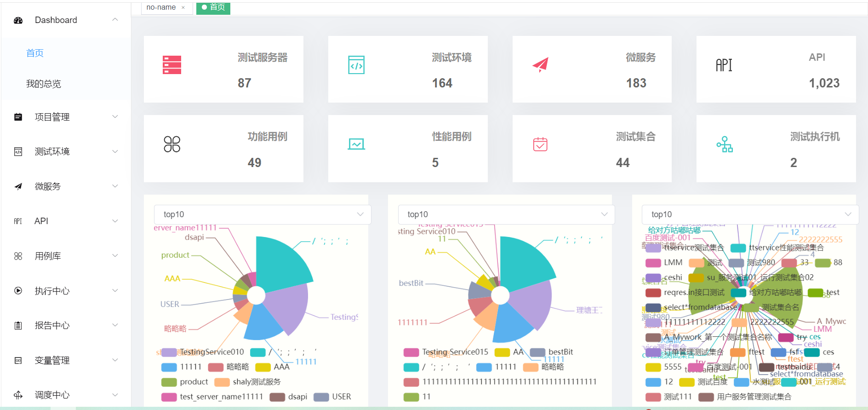Toggle the bestBit legend entry
This screenshot has height=410, width=868.
552,352
